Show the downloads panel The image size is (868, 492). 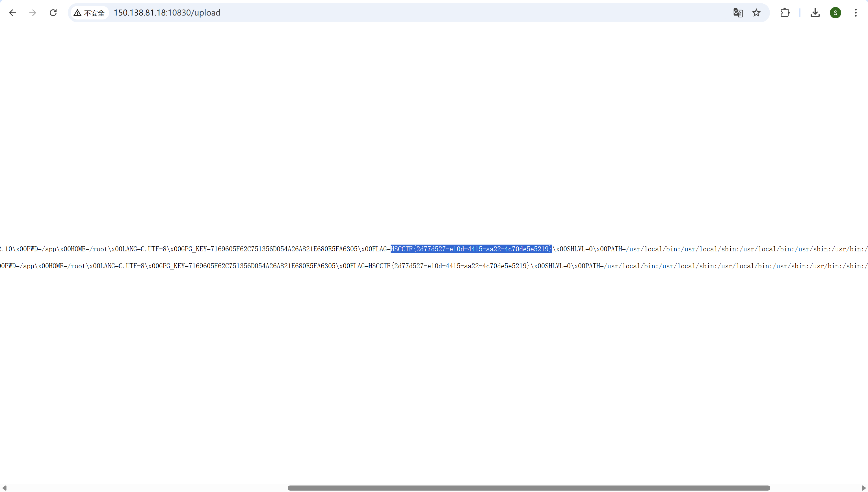[815, 13]
